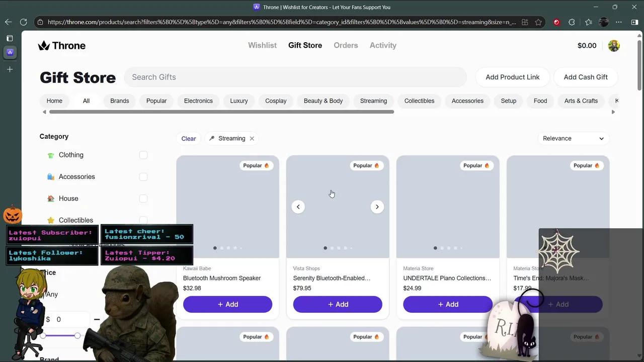Tick the Collectibles category checkbox
The width and height of the screenshot is (644, 362).
click(143, 220)
